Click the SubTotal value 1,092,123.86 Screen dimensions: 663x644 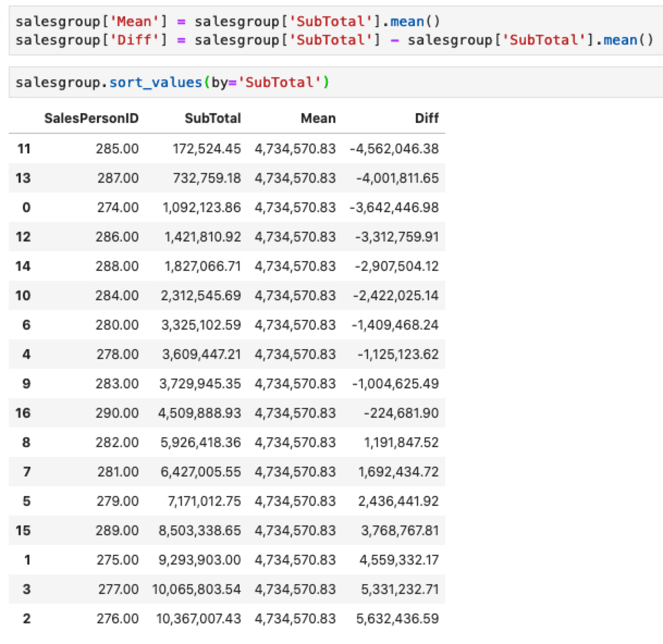click(201, 207)
